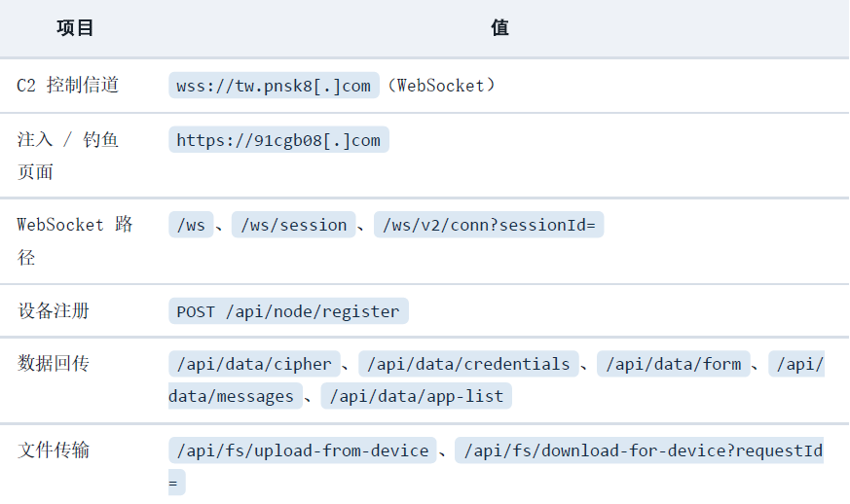Click the (WebSocket) text after the C2 address

441,86
